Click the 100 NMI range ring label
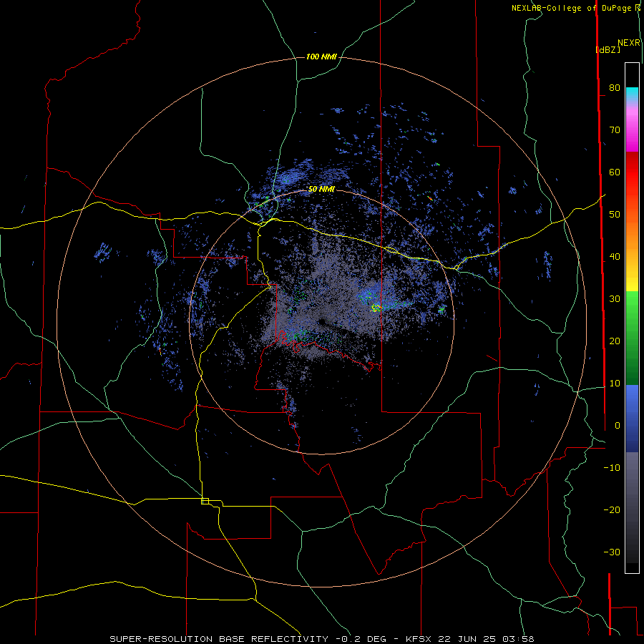Image resolution: width=644 pixels, height=644 pixels. (321, 57)
